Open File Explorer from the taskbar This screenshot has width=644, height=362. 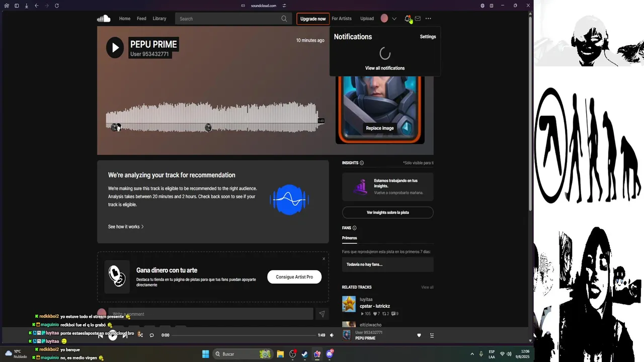tap(280, 354)
